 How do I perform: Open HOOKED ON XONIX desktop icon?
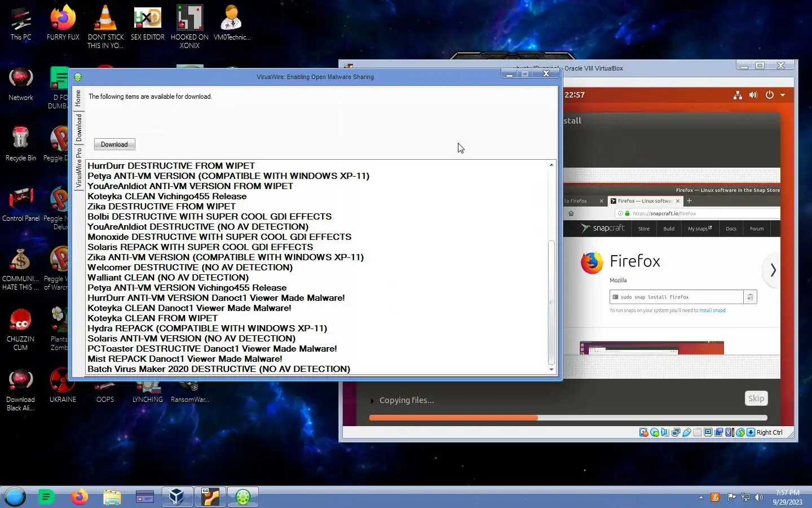189,26
